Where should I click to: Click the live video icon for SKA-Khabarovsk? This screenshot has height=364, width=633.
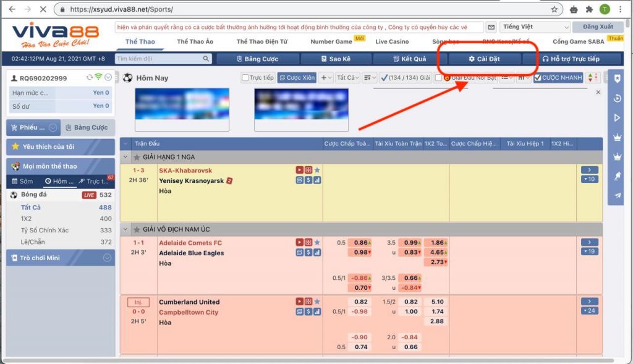pos(300,170)
